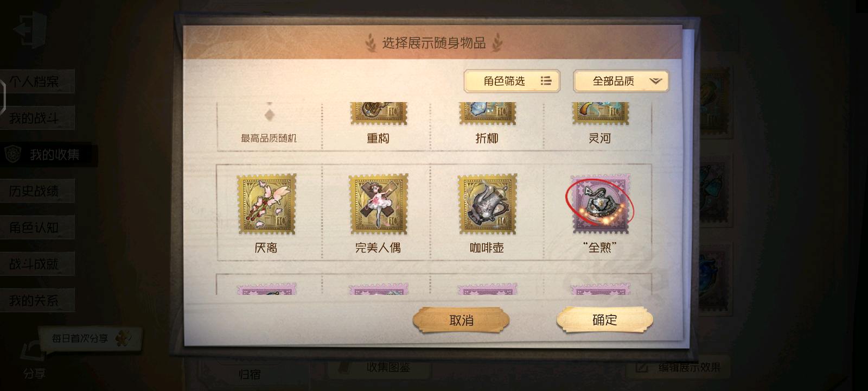Screen dimensions: 868x391
Task: Select the 折柳 accessory stamp
Action: 487,113
